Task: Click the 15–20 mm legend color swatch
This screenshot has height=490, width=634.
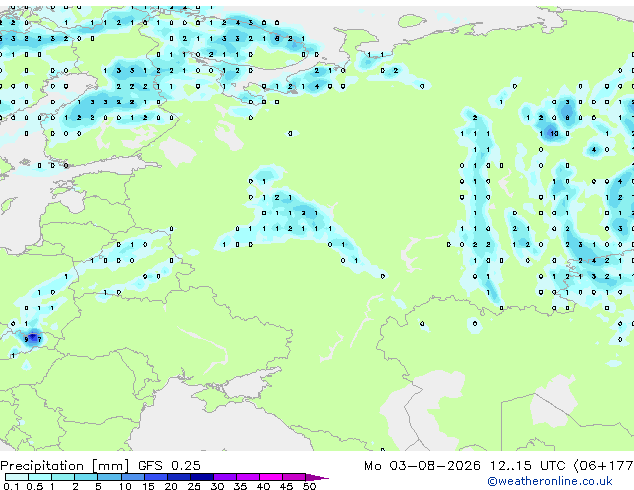Action: click(x=155, y=477)
